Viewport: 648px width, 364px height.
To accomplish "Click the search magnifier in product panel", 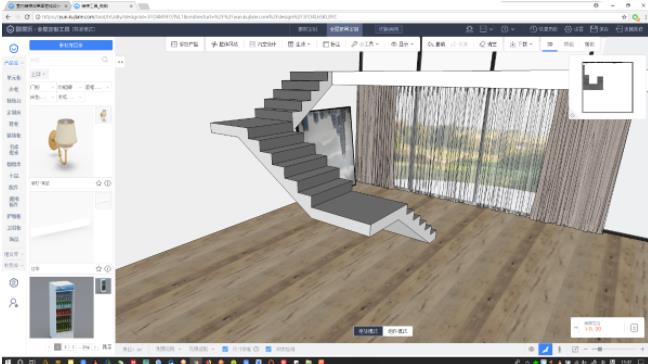I will tap(105, 60).
